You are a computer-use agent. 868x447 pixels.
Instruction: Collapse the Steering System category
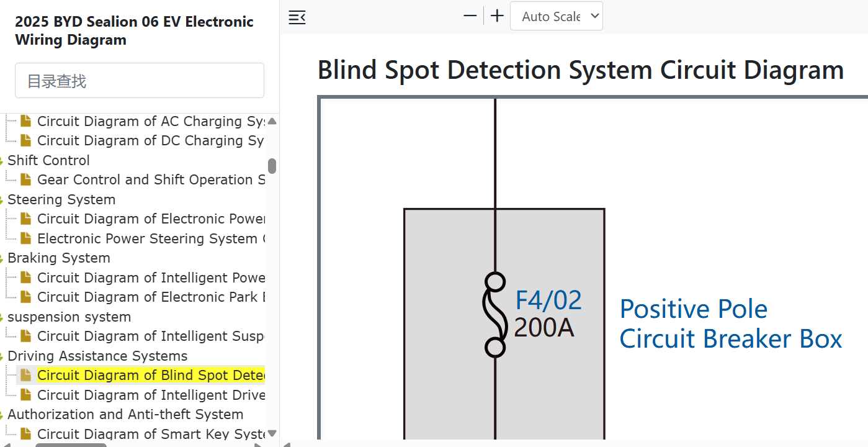pyautogui.click(x=61, y=199)
